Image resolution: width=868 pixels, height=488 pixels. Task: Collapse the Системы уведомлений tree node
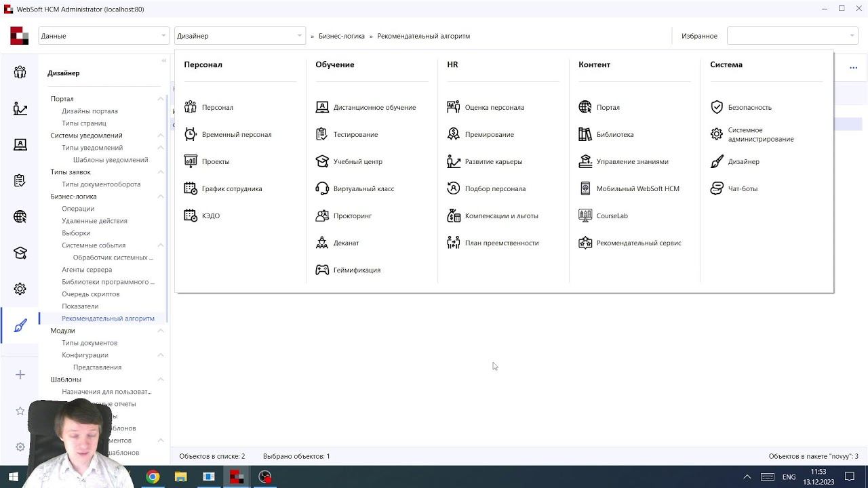coord(161,136)
